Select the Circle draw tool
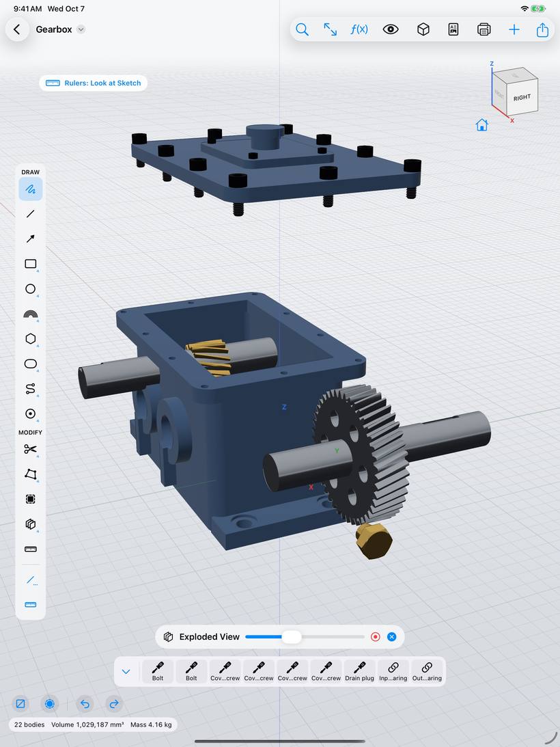 (x=31, y=288)
